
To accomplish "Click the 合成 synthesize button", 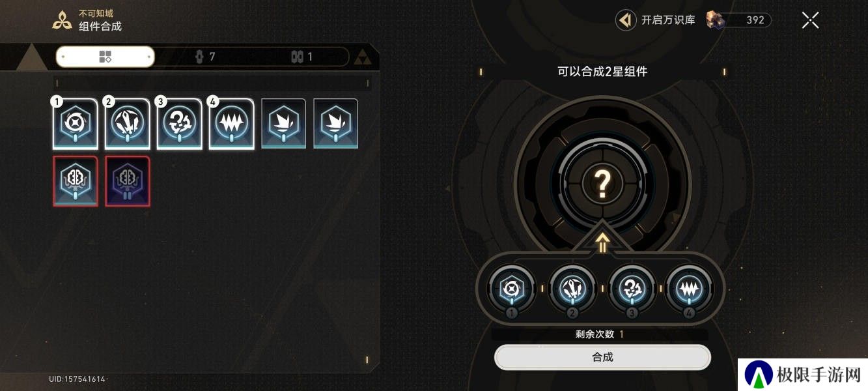I will tap(602, 357).
